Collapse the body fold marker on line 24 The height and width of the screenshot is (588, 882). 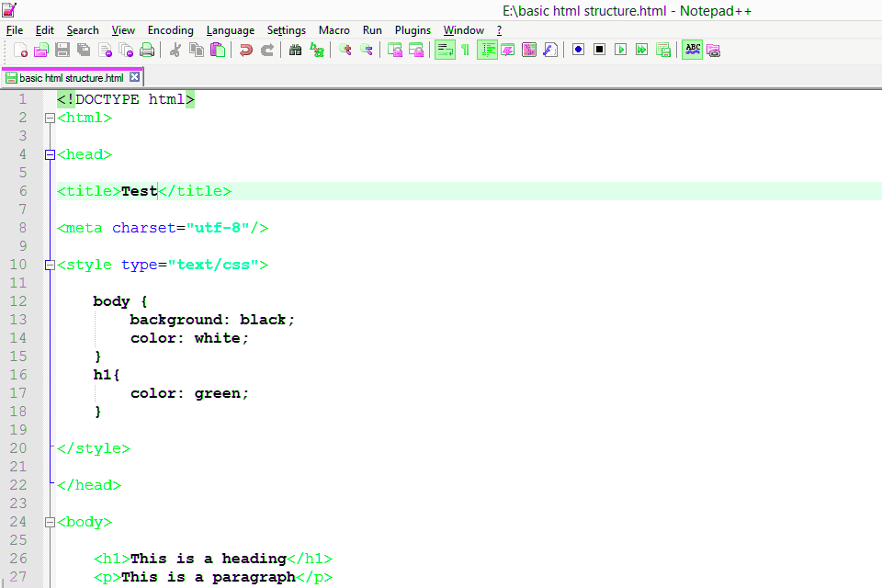coord(50,522)
